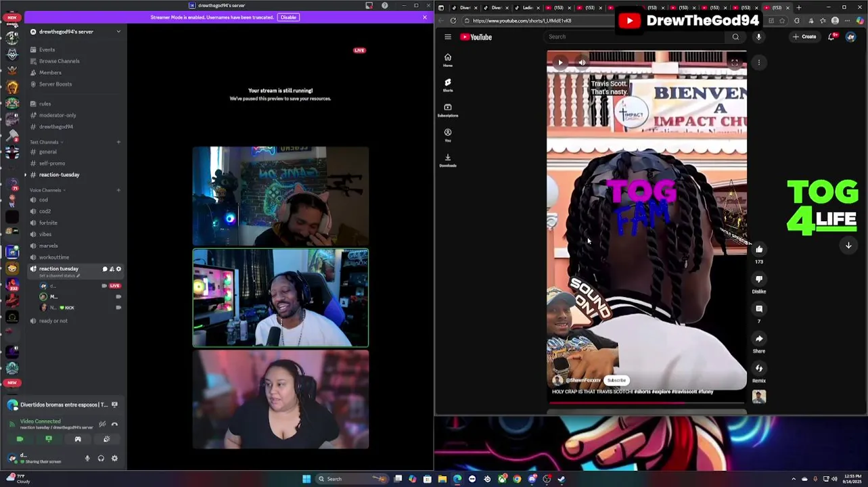Click the Short's progress bar
Viewport: 868px width, 487px height.
pyautogui.click(x=647, y=403)
